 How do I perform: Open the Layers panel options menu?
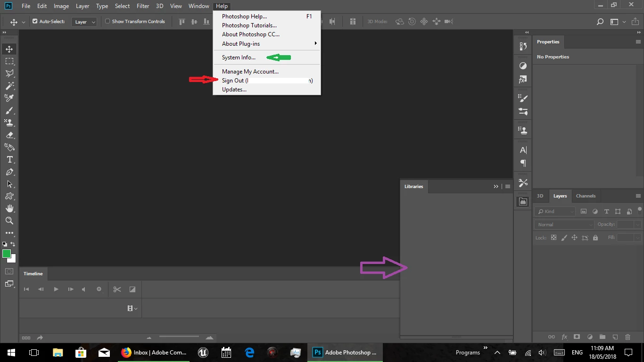point(638,196)
